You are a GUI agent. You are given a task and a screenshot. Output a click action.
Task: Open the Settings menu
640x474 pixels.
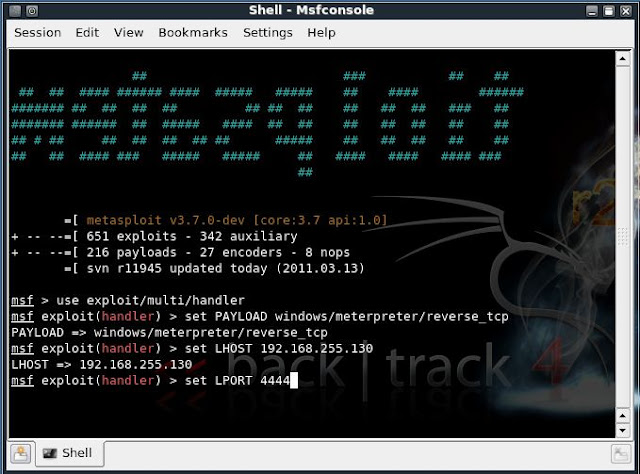pyautogui.click(x=268, y=33)
